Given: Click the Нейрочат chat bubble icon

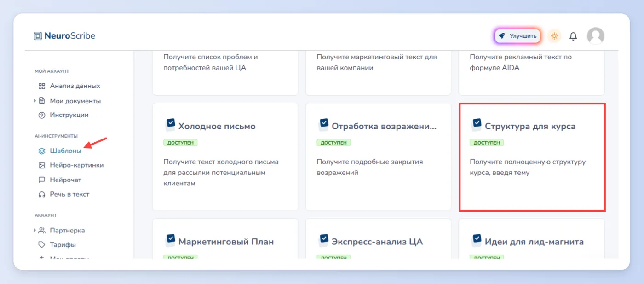Looking at the screenshot, I should click(x=42, y=180).
